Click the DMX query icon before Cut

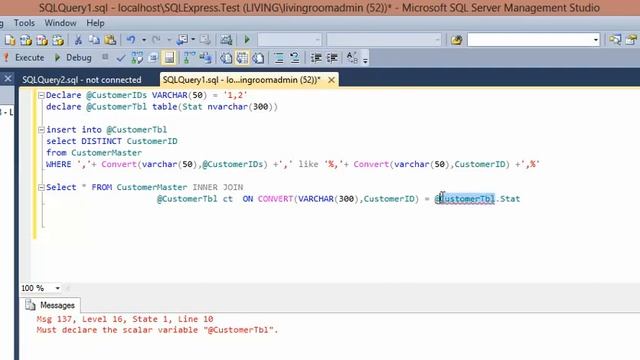pyautogui.click(x=58, y=40)
